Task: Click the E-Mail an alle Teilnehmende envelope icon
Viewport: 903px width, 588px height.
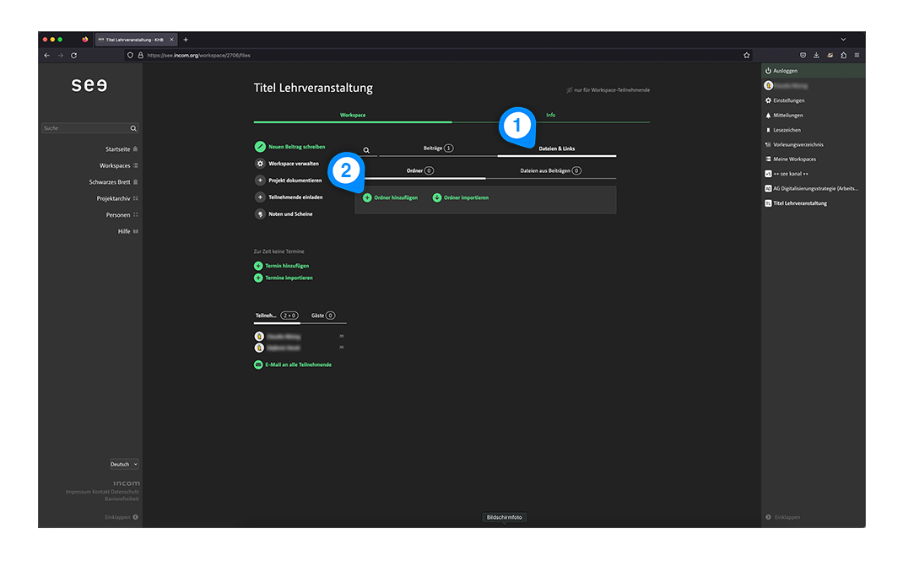Action: tap(258, 364)
